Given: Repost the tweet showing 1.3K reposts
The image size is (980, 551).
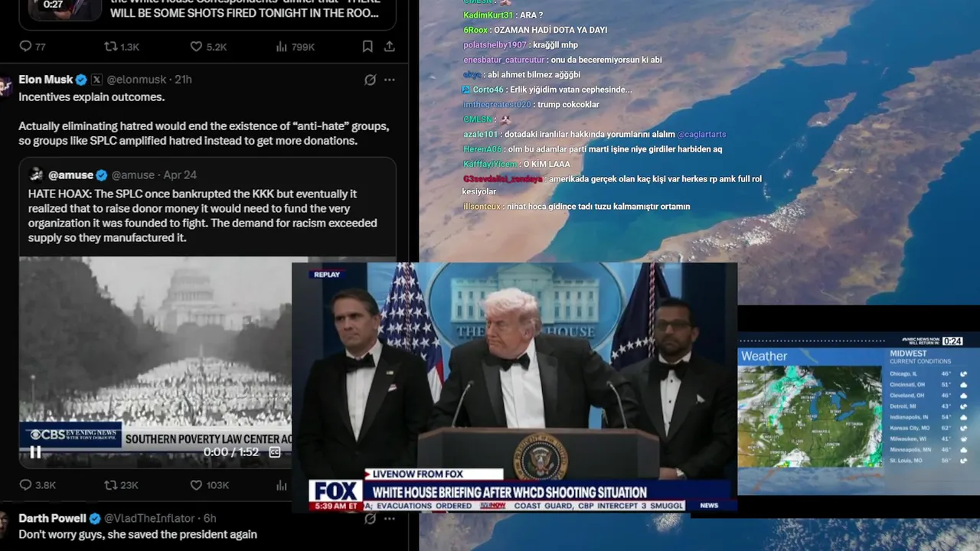Looking at the screenshot, I should click(122, 47).
